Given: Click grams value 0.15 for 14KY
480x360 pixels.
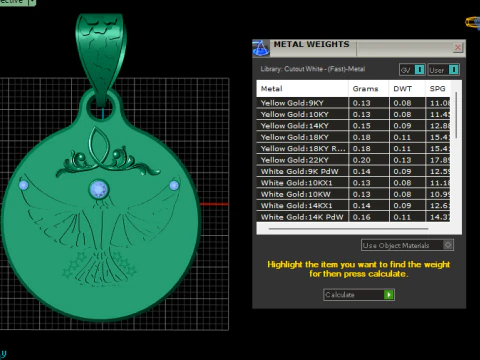Looking at the screenshot, I should pos(362,126).
